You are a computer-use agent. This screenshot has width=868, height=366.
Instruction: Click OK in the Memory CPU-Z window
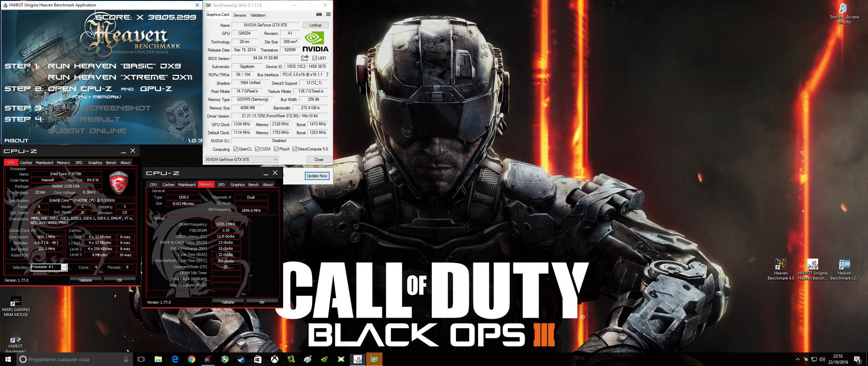[262, 302]
